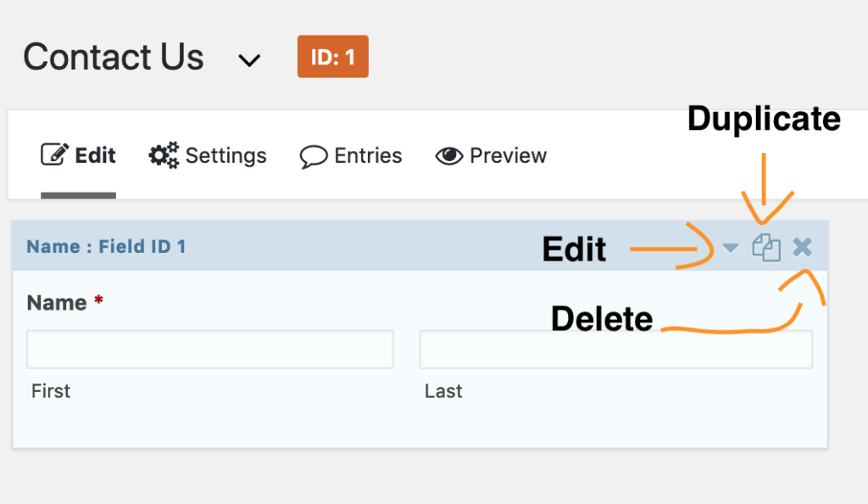Viewport: 868px width, 504px height.
Task: Click the bold Name field label
Action: pos(57,303)
